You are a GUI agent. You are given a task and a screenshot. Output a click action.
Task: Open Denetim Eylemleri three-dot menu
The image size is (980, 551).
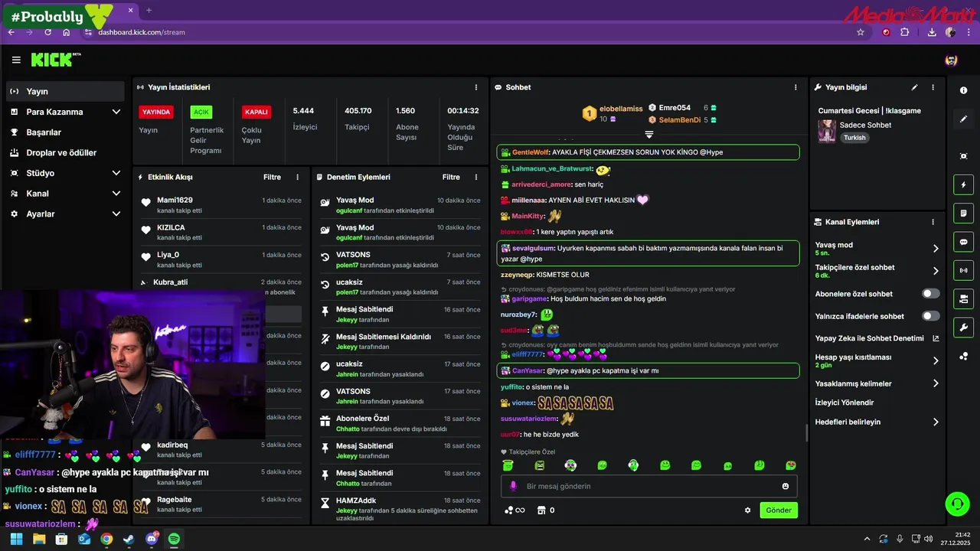point(476,177)
